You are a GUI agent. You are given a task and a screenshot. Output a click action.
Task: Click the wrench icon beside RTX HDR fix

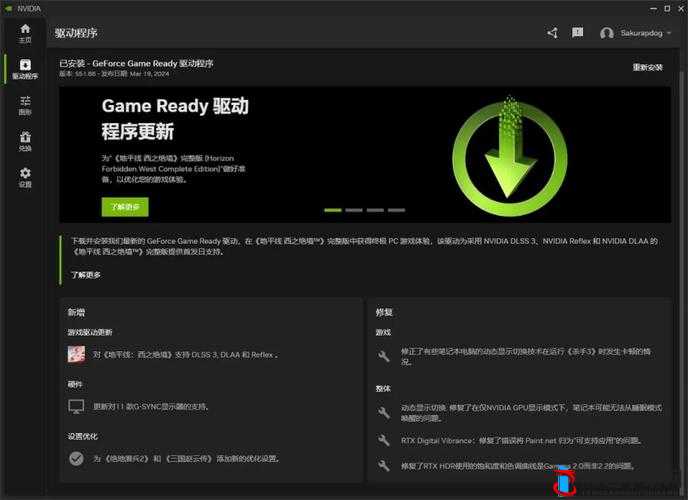(383, 465)
